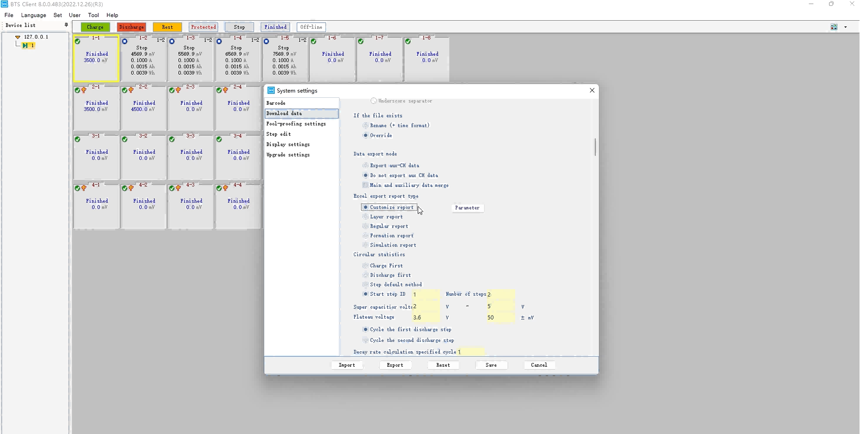Select device unit 1 icon in the tree
The height and width of the screenshot is (434, 868).
tap(25, 46)
